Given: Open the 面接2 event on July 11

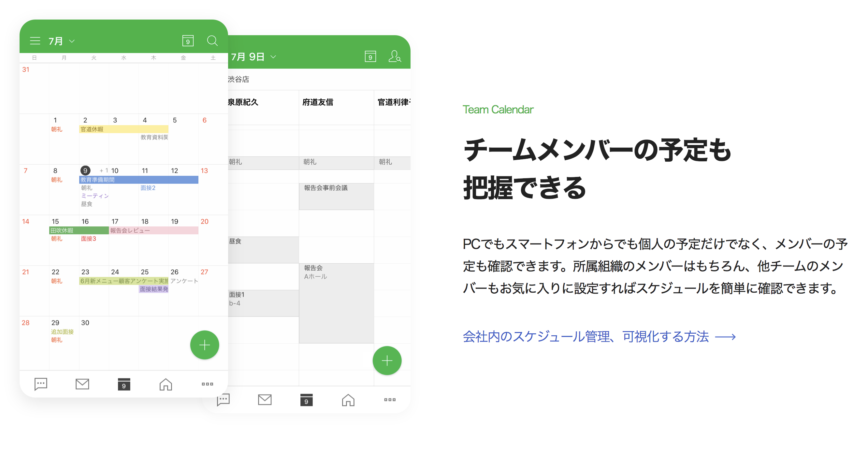Looking at the screenshot, I should pos(148,188).
